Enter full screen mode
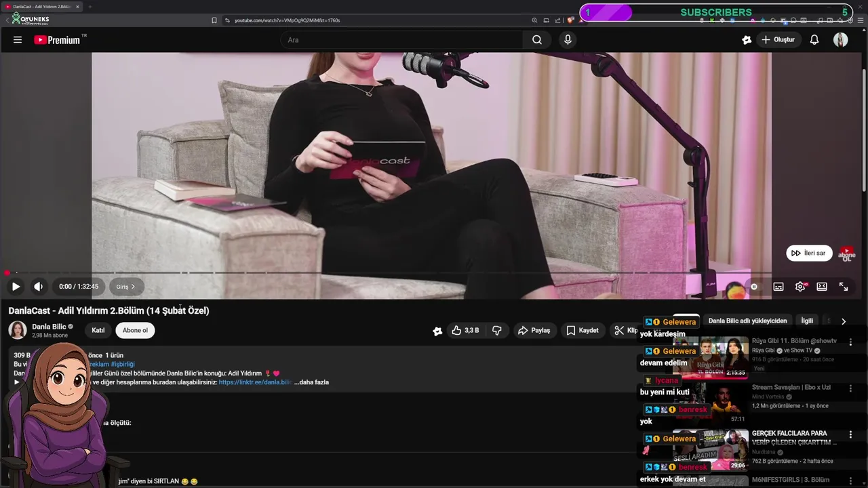 point(844,287)
